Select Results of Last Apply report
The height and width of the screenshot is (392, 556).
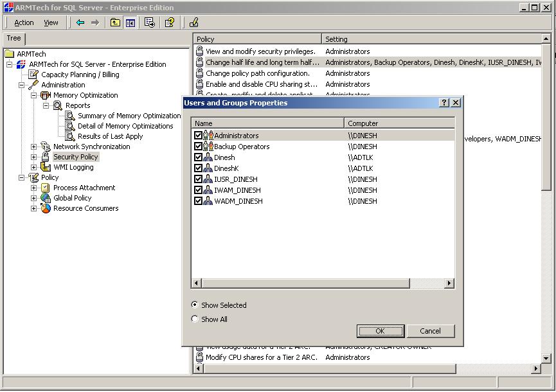111,136
